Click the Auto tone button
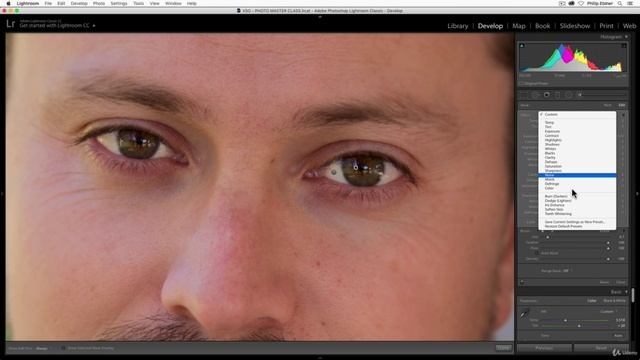The image size is (640, 360). pos(618,336)
